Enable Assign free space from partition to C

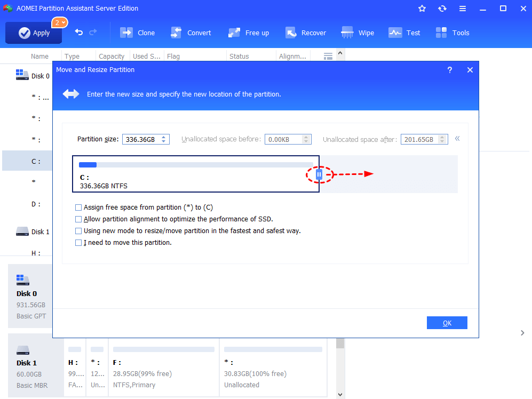(78, 208)
